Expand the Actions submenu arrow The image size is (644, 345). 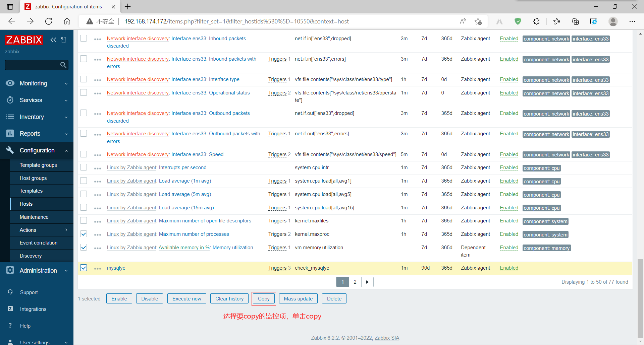pyautogui.click(x=66, y=230)
